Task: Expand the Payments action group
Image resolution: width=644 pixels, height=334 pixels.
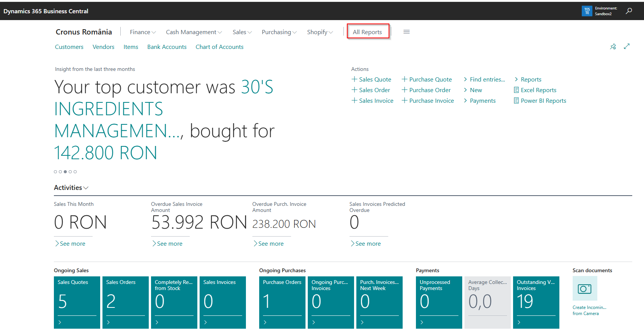Action: point(479,100)
